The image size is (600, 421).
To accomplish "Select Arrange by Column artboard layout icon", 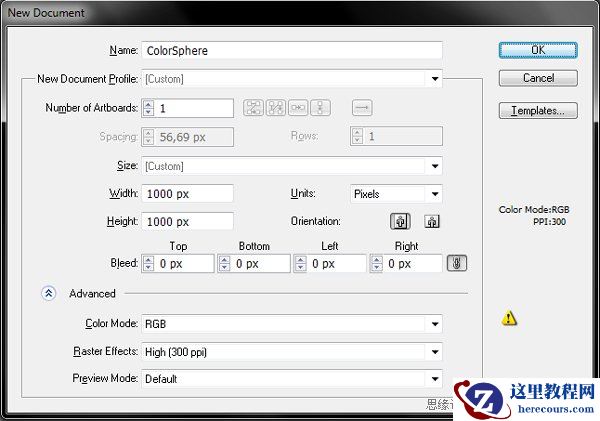I will (x=320, y=108).
